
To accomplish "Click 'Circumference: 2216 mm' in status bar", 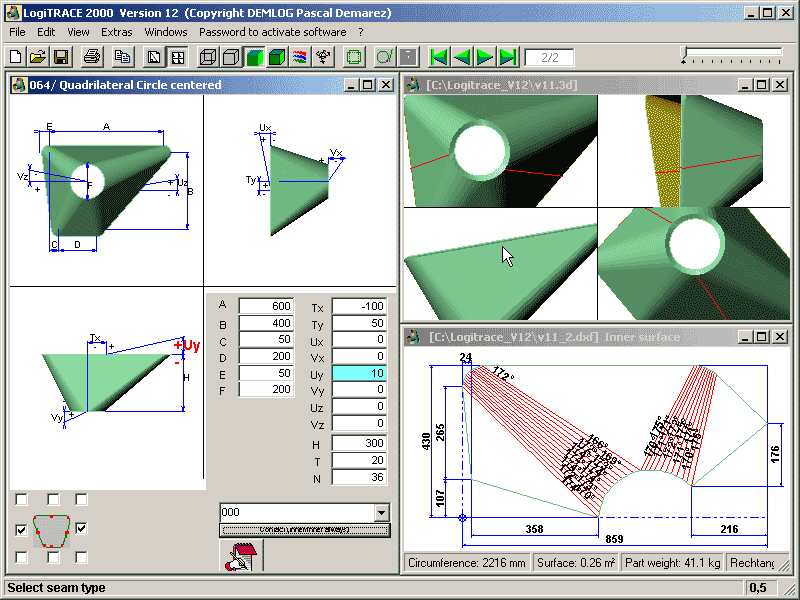I will tap(466, 563).
